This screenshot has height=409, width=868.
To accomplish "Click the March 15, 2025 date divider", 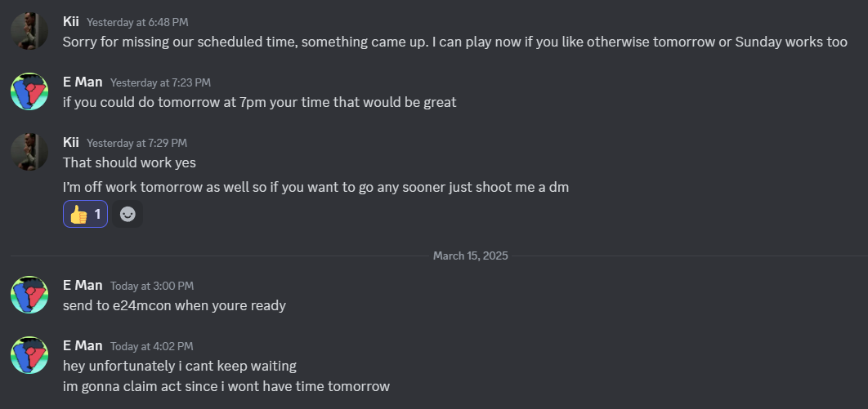I will pyautogui.click(x=470, y=256).
